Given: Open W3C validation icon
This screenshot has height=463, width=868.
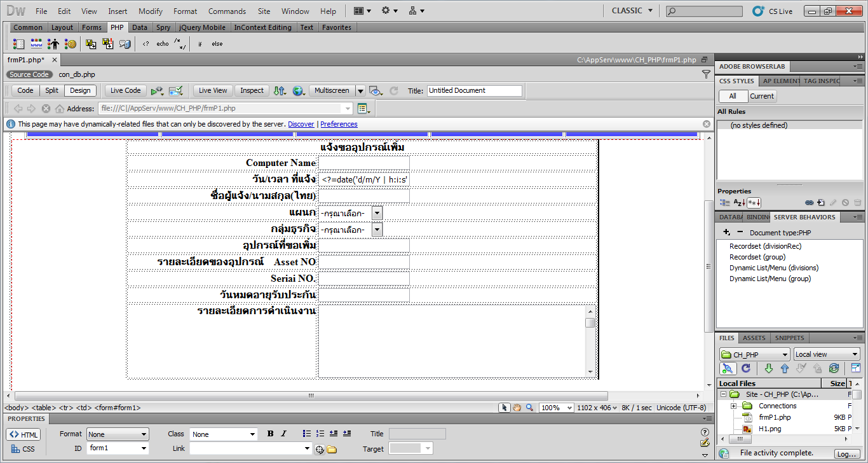Looking at the screenshot, I should coord(176,91).
